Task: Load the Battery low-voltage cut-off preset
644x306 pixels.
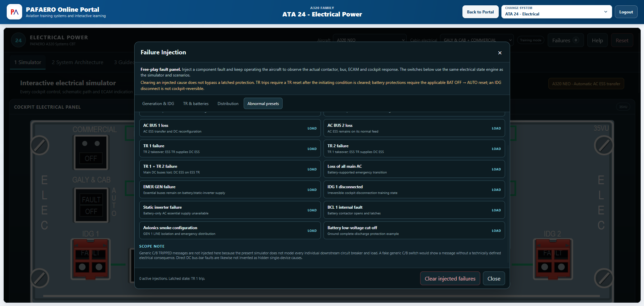Action: pyautogui.click(x=496, y=231)
